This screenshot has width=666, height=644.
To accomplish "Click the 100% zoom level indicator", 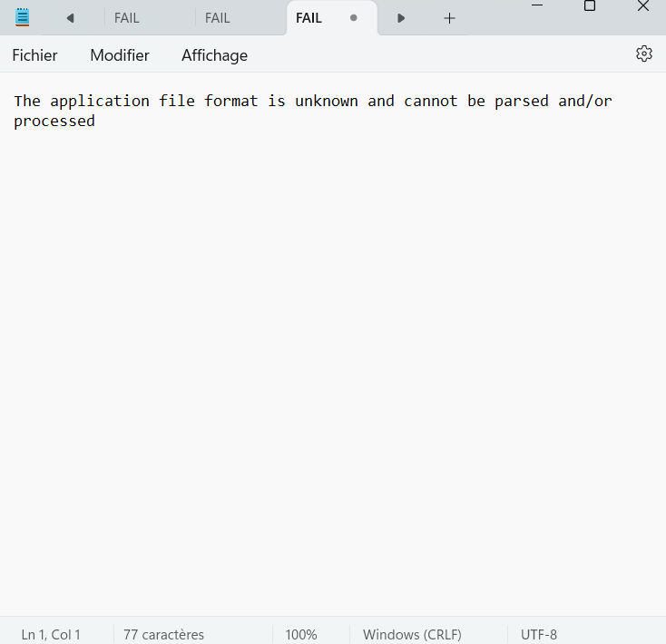I will pyautogui.click(x=301, y=634).
